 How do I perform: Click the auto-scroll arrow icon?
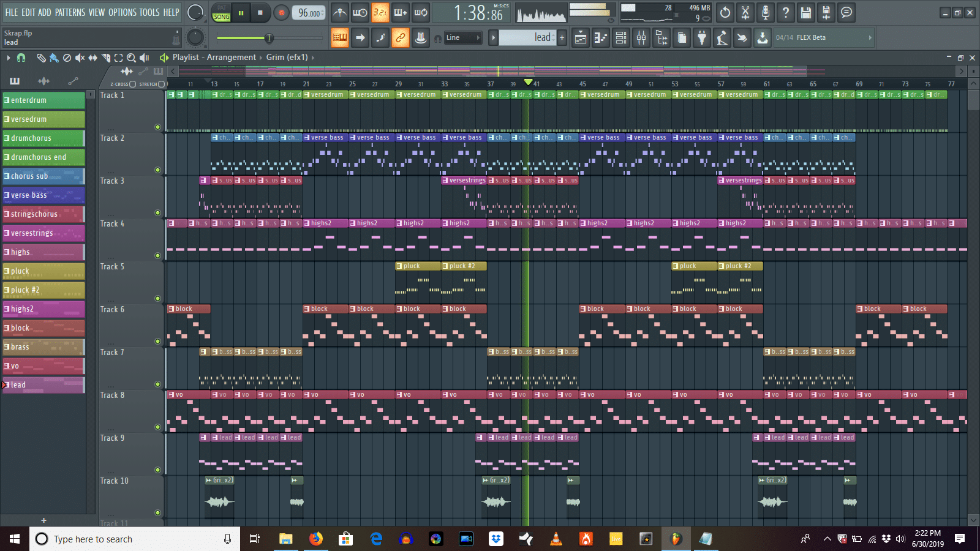coord(360,38)
